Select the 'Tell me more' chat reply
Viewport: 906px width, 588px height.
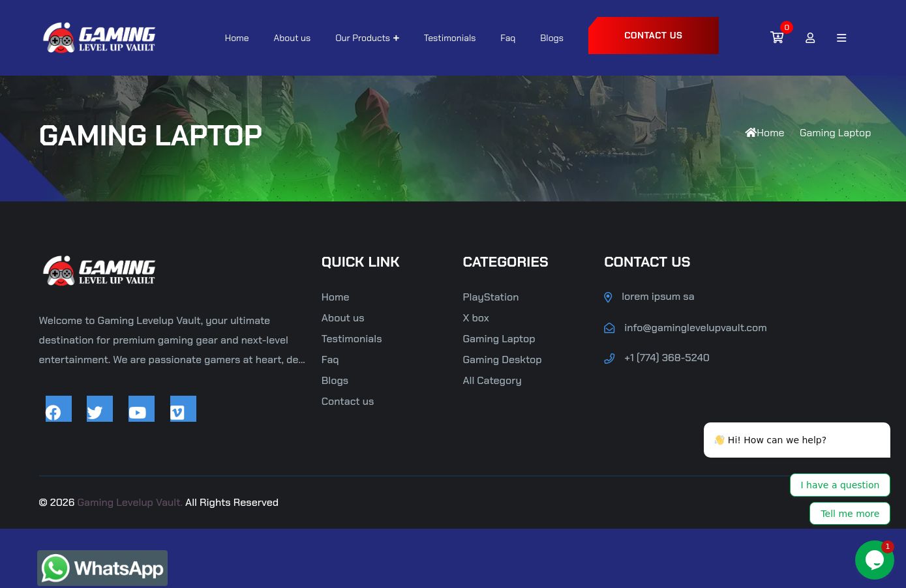pos(849,514)
